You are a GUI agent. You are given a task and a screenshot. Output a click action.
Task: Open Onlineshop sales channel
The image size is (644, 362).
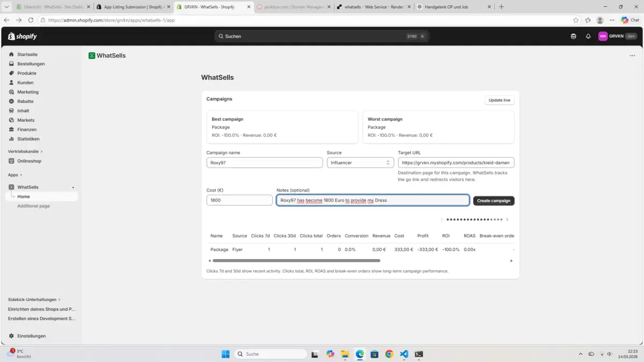point(29,161)
